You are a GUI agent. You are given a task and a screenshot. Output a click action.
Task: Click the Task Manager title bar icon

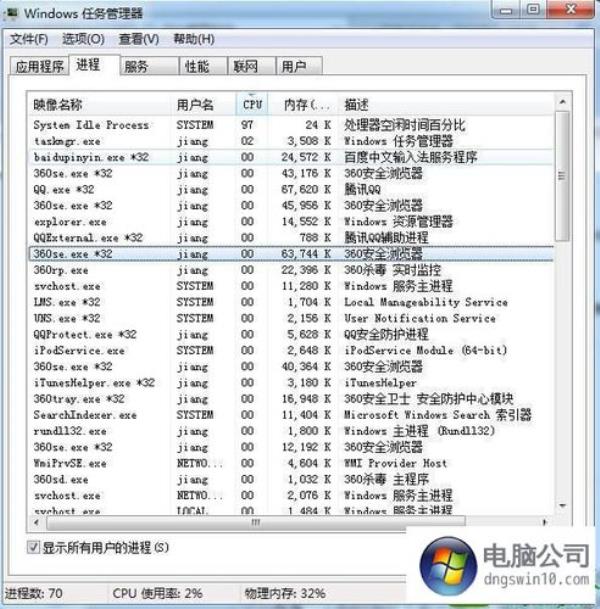[12, 14]
